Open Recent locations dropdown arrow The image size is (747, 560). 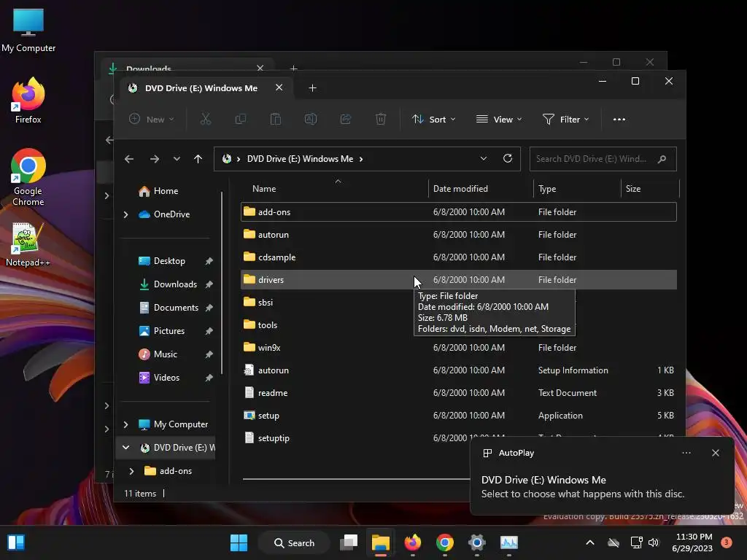tap(177, 159)
